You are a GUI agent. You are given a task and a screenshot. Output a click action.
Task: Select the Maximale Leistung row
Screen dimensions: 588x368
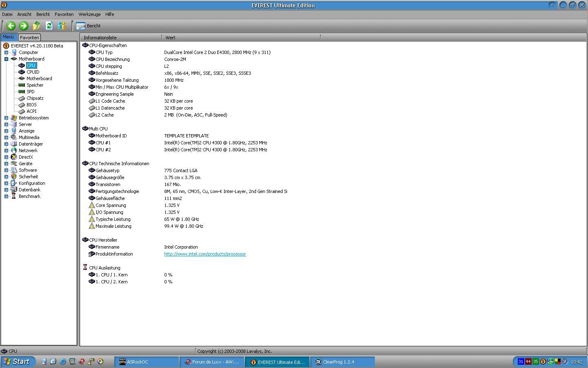pyautogui.click(x=146, y=226)
